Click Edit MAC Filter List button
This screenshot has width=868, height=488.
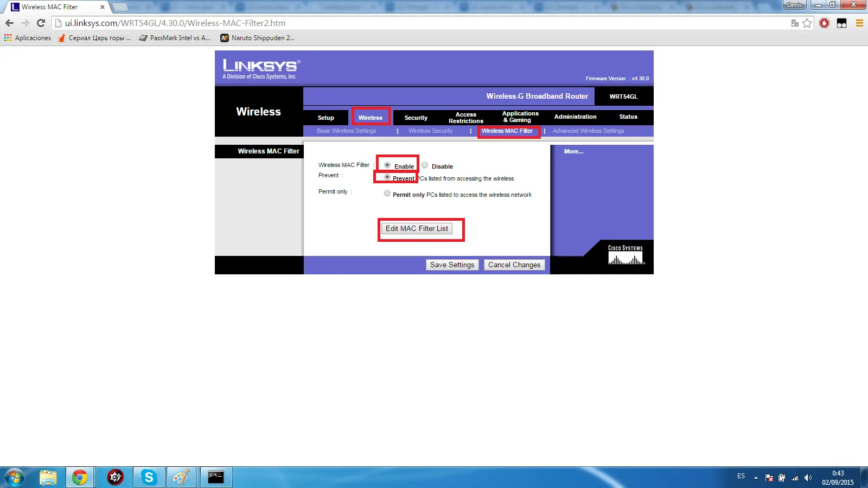pyautogui.click(x=417, y=229)
